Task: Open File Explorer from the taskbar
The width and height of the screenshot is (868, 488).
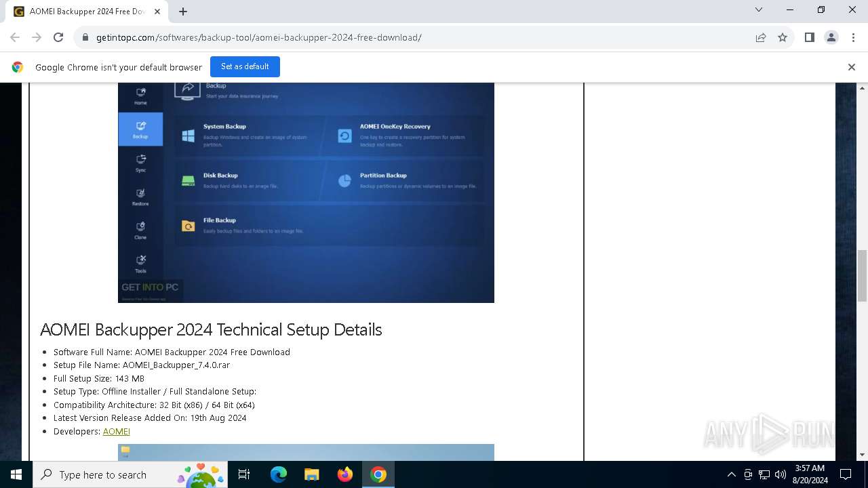Action: pos(311,474)
